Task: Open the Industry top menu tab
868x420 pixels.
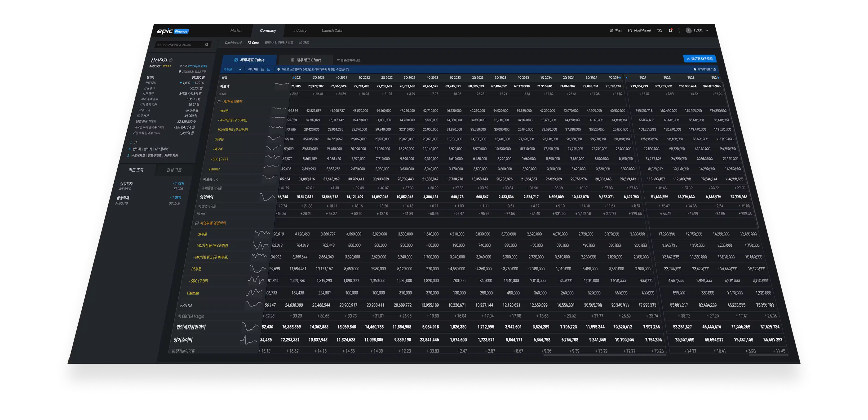Action: pos(300,31)
